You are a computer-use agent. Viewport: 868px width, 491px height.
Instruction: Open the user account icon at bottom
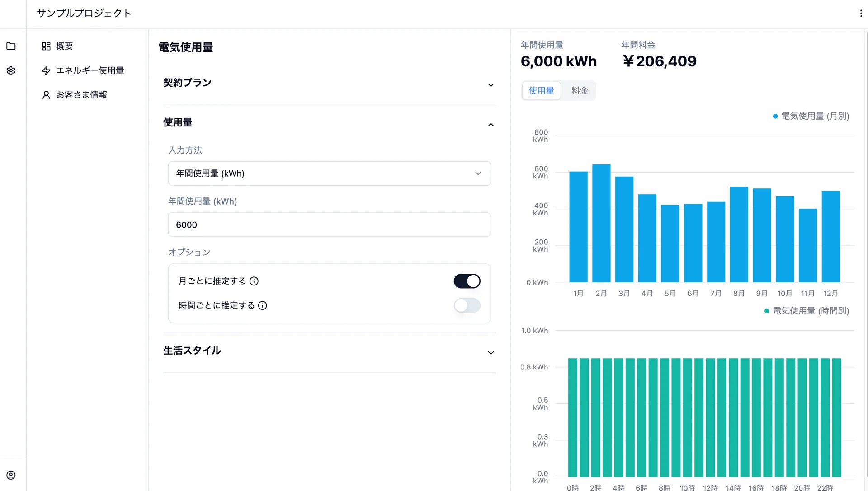(x=11, y=475)
